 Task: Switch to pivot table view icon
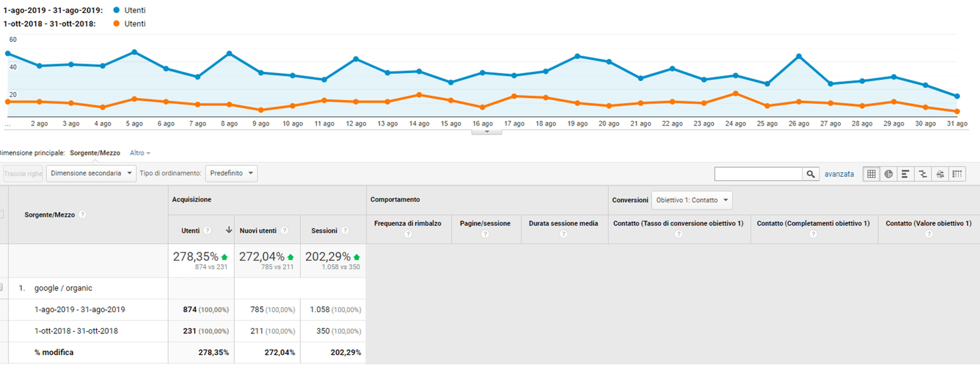coord(957,174)
